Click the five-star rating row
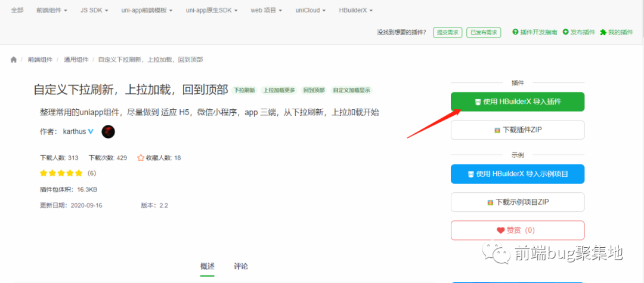The height and width of the screenshot is (283, 644). (x=61, y=173)
